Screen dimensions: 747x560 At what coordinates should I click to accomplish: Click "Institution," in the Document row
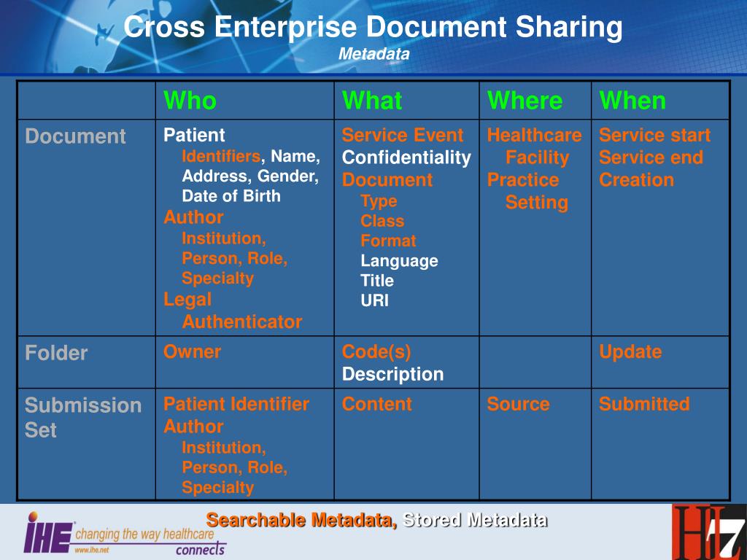point(224,238)
